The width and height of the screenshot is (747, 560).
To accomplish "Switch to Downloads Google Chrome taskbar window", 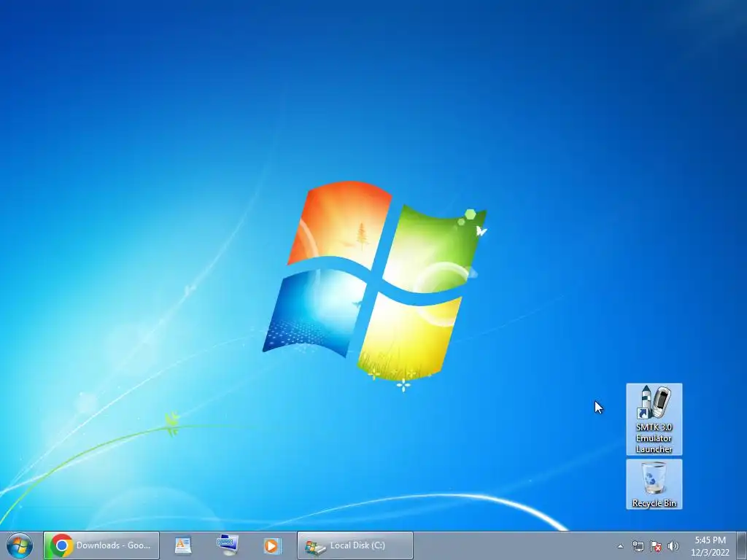I will point(101,545).
